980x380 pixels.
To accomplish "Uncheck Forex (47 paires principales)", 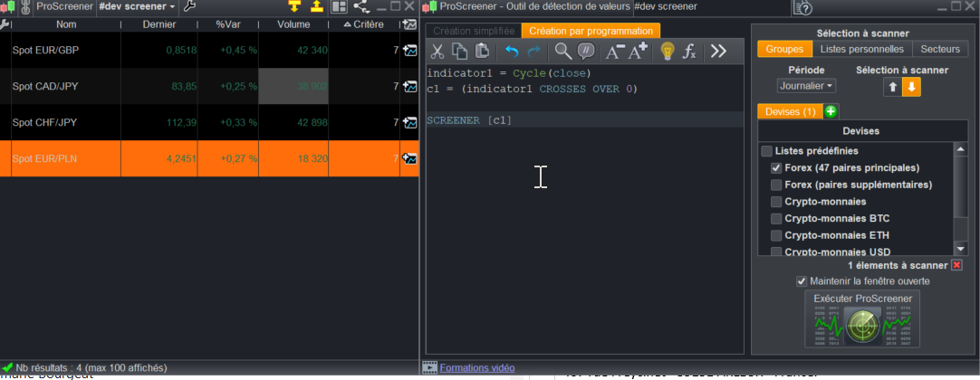I will tap(776, 168).
